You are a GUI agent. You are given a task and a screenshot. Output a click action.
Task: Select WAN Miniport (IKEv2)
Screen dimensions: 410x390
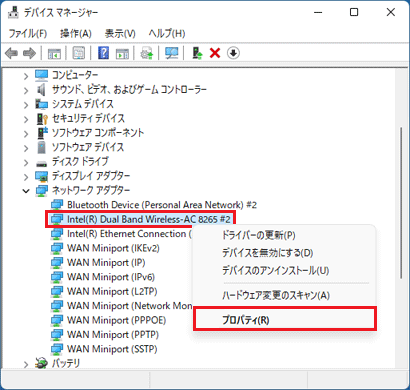pos(113,248)
